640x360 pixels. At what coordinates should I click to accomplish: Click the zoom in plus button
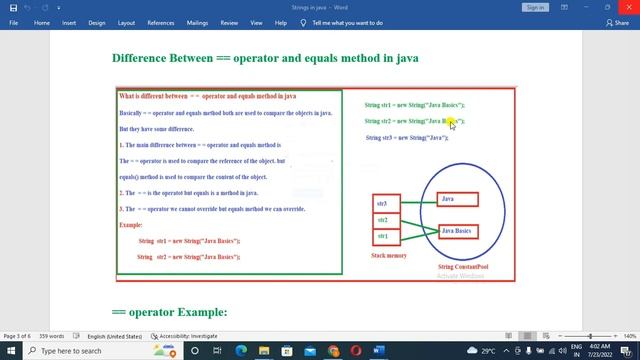[x=616, y=336]
